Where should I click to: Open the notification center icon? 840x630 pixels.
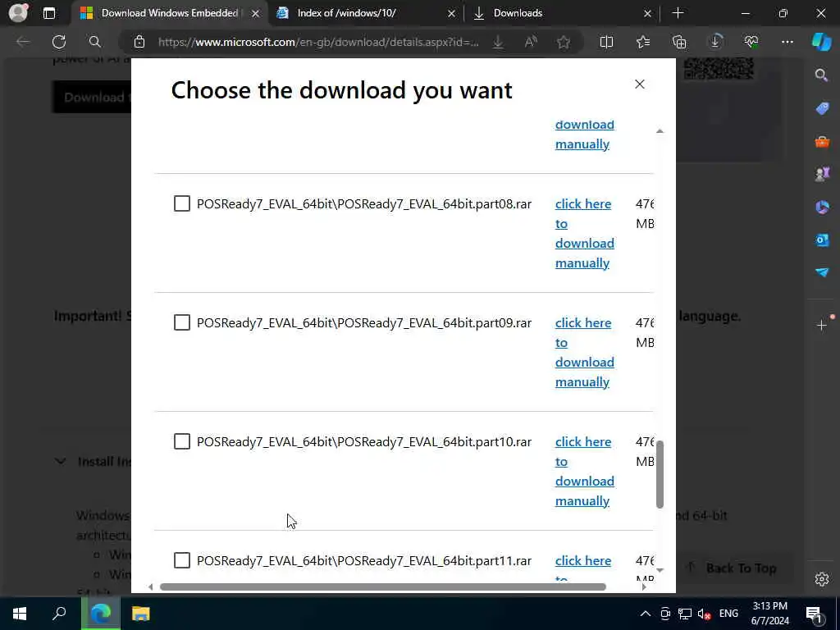815,614
